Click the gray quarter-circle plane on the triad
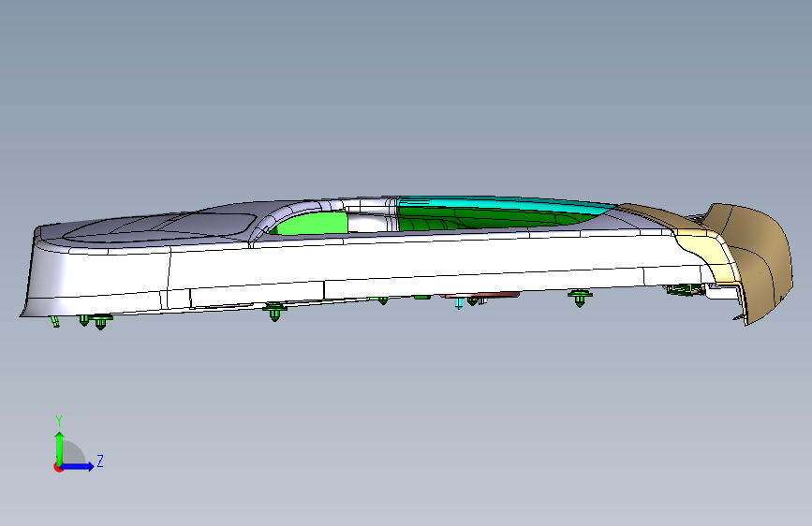Image resolution: width=812 pixels, height=526 pixels. [x=73, y=452]
